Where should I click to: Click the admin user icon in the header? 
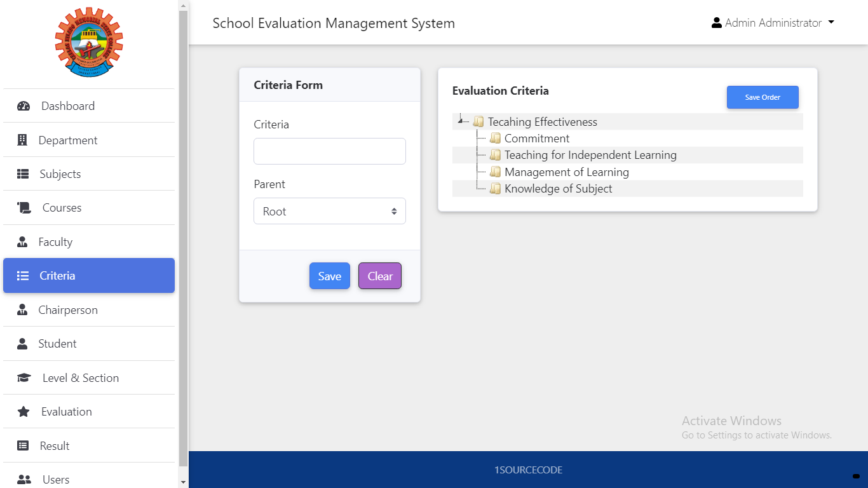pyautogui.click(x=717, y=22)
